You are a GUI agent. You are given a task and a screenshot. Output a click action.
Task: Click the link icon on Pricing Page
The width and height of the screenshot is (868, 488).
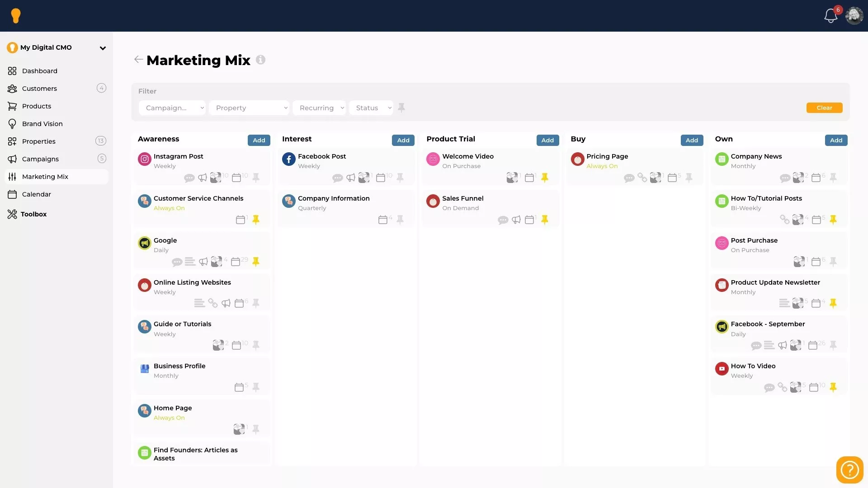click(x=642, y=178)
